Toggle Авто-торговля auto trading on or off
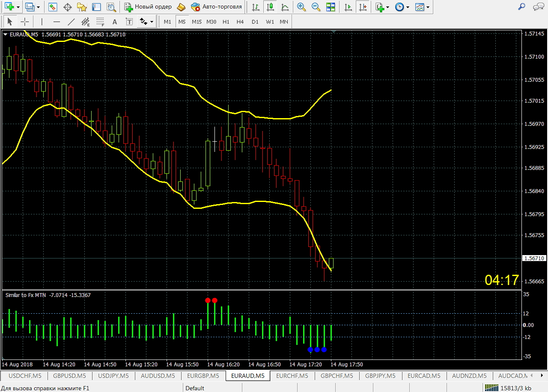This screenshot has width=548, height=392. (x=217, y=7)
